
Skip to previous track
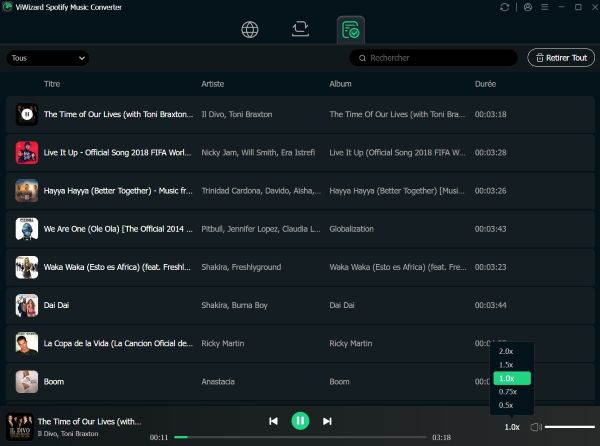coord(273,421)
